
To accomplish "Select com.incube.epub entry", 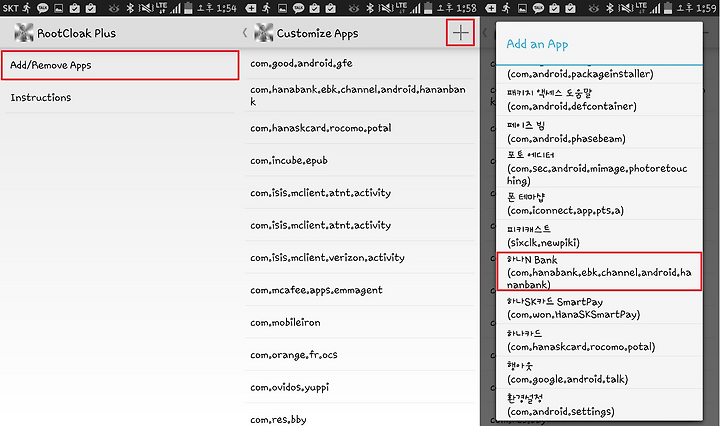I will coord(360,161).
